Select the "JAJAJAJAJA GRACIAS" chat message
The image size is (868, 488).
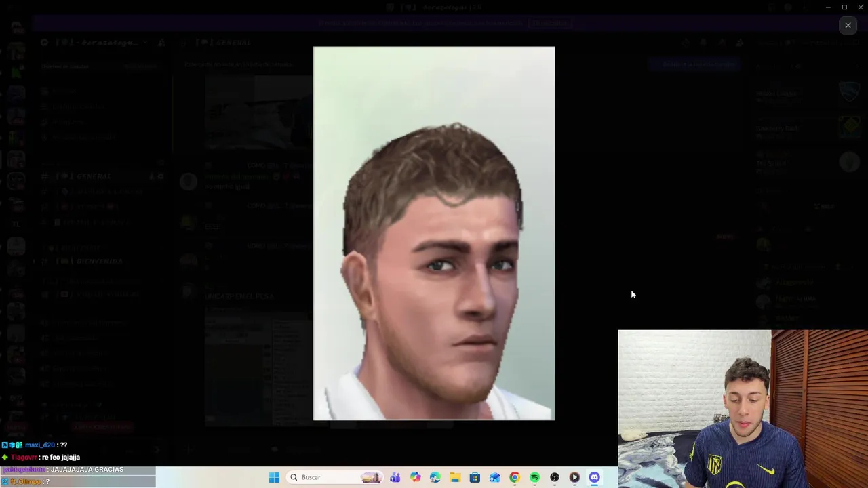coord(87,470)
